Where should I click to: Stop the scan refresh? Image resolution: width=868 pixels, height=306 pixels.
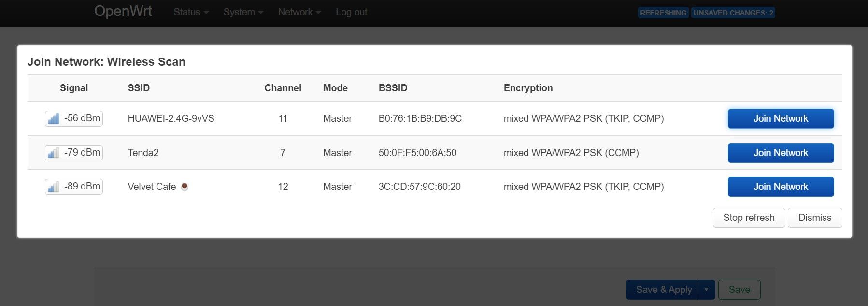[749, 218]
